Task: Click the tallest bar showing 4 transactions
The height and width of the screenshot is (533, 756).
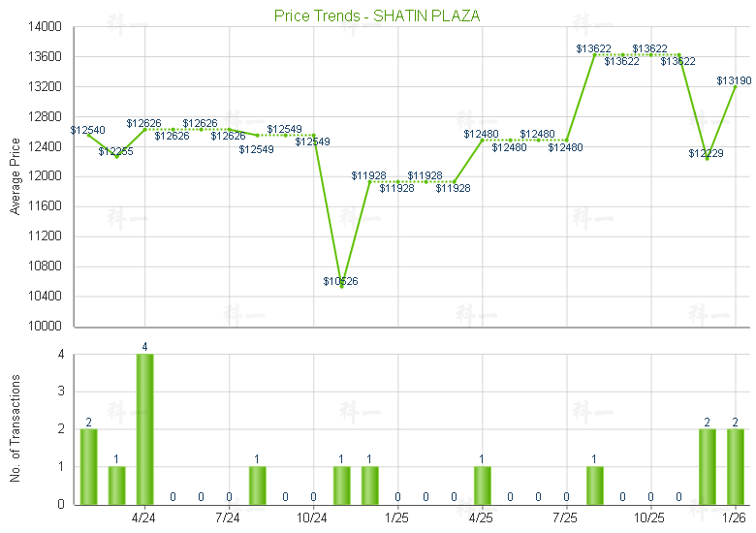Action: tap(144, 428)
